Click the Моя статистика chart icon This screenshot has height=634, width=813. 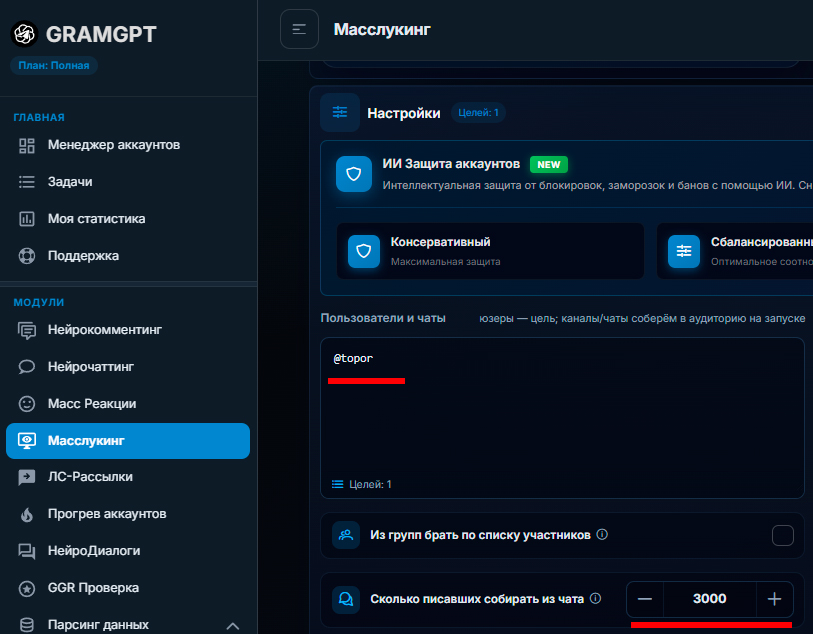(26, 219)
